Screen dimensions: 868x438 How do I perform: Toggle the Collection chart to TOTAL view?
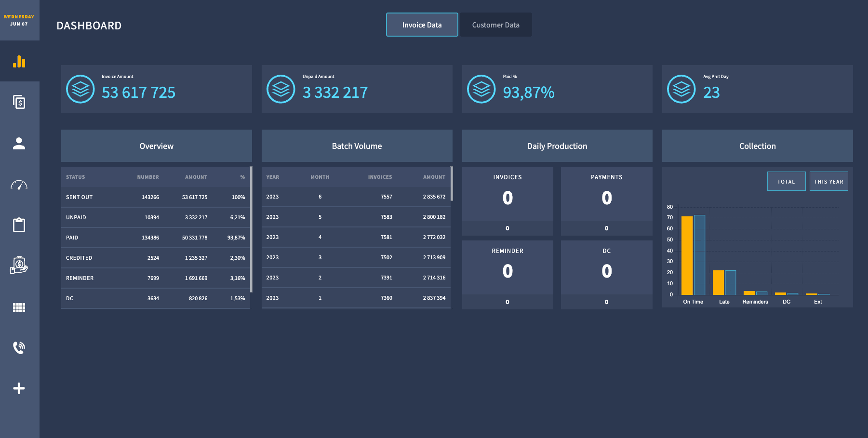pyautogui.click(x=786, y=181)
